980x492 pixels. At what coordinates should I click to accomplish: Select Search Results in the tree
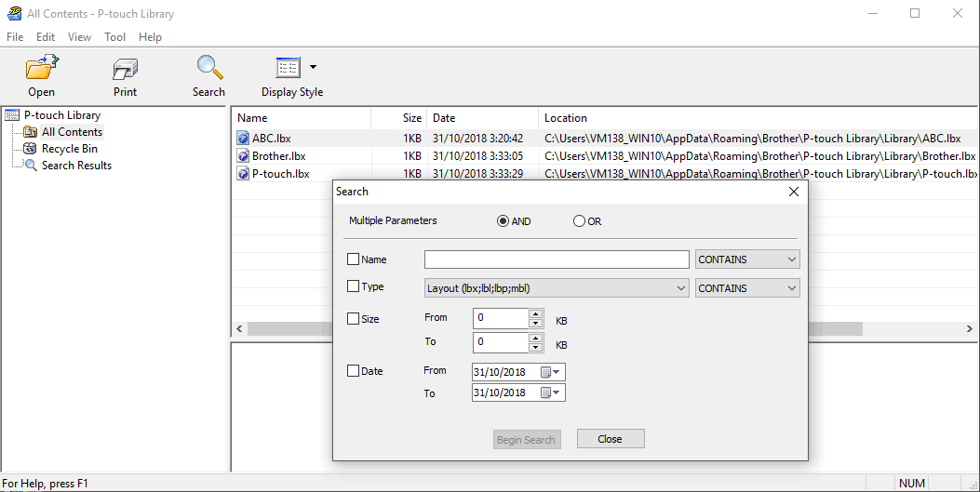tap(75, 166)
